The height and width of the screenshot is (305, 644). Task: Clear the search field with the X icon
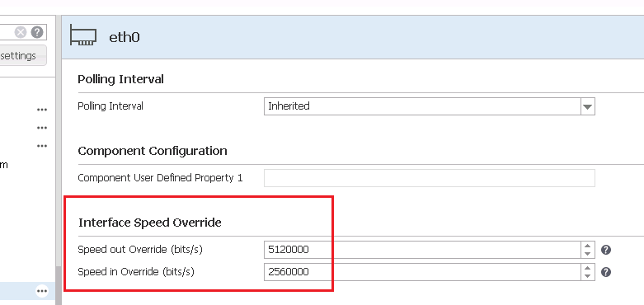pos(21,32)
